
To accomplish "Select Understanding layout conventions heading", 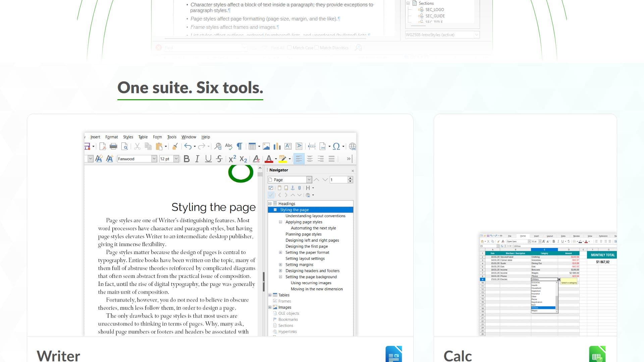I will (315, 216).
